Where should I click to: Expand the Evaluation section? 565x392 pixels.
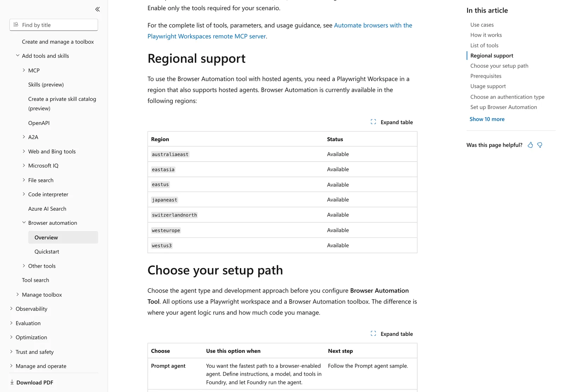coord(11,323)
